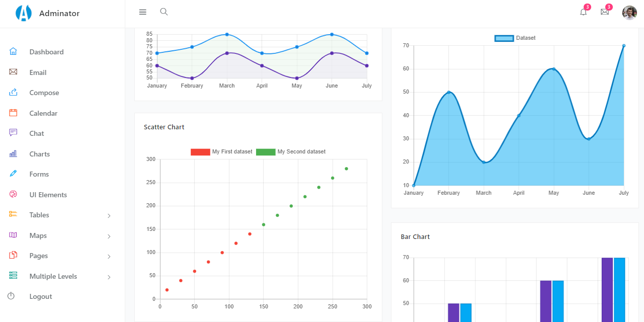Screen dimensions: 644x322
Task: Select the Chat icon
Action: [x=13, y=133]
